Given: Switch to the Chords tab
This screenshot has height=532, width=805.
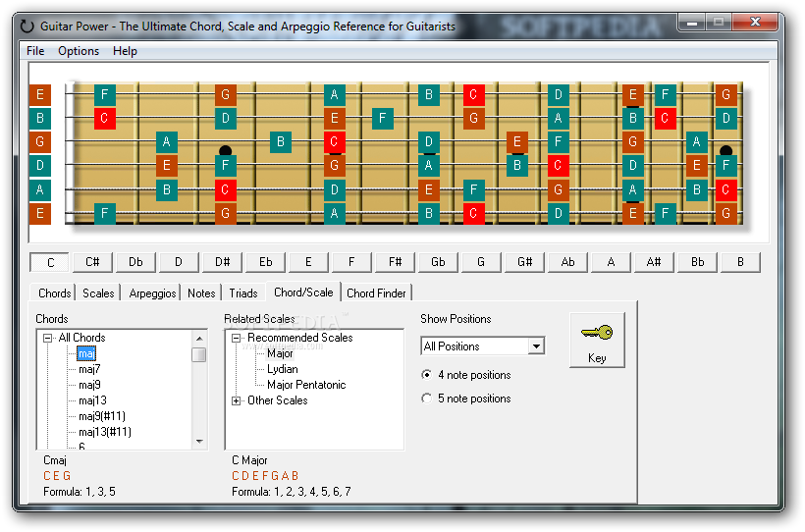Looking at the screenshot, I should (x=54, y=293).
